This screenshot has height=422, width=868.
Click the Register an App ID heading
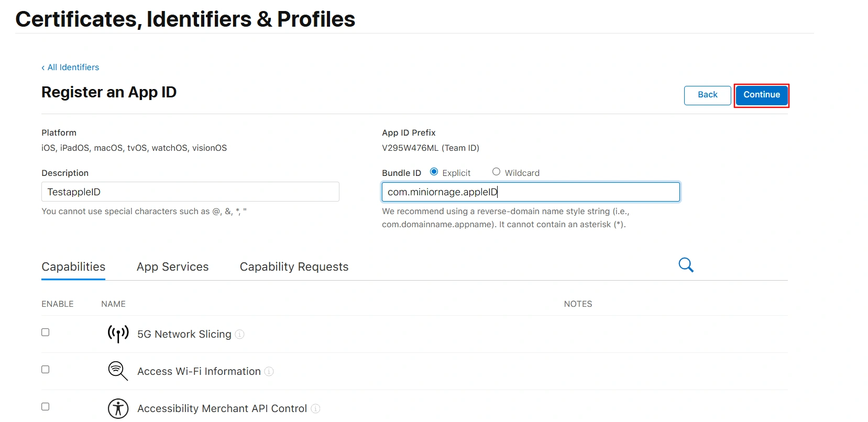[x=109, y=92]
